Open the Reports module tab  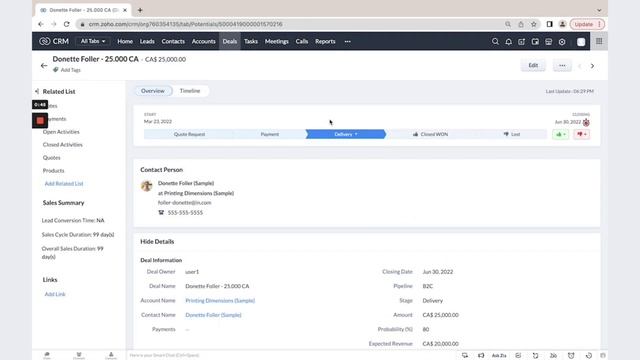(x=325, y=41)
